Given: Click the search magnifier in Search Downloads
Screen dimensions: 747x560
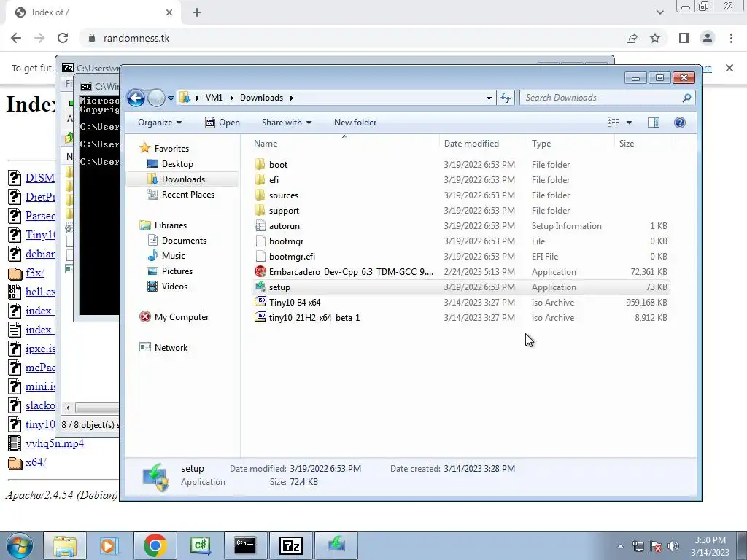Looking at the screenshot, I should click(x=686, y=98).
